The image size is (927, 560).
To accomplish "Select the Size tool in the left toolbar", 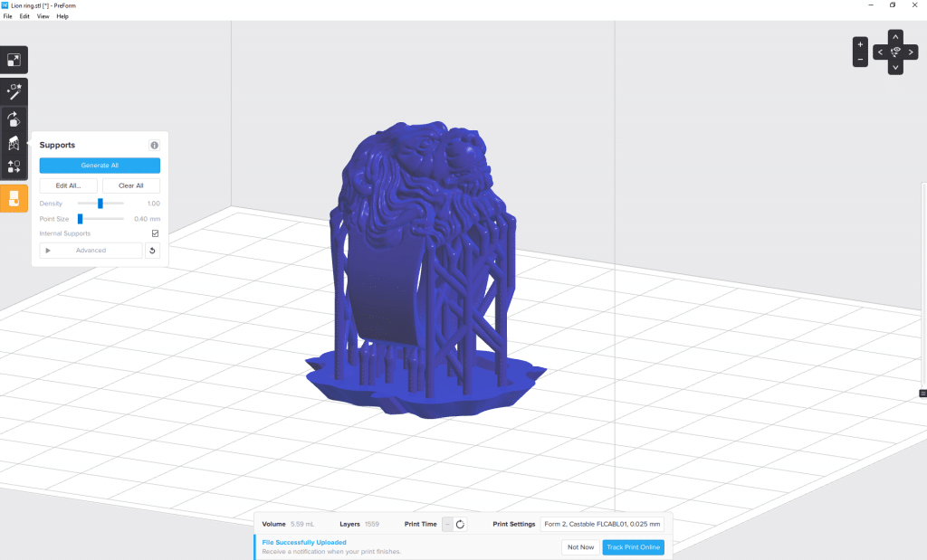I will (14, 61).
